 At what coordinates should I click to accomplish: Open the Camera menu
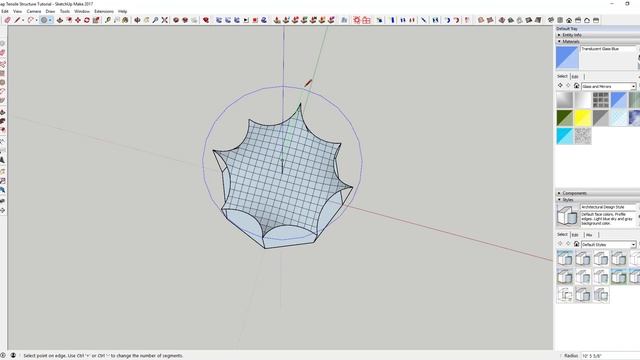click(34, 11)
